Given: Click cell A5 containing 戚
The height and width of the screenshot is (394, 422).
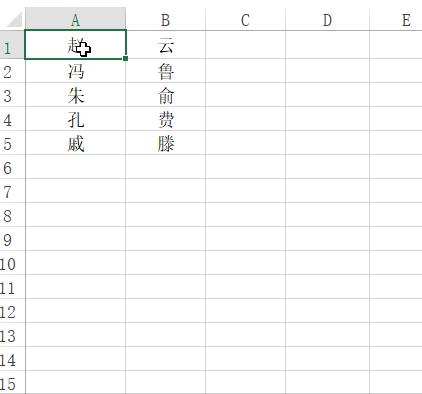Looking at the screenshot, I should [76, 143].
